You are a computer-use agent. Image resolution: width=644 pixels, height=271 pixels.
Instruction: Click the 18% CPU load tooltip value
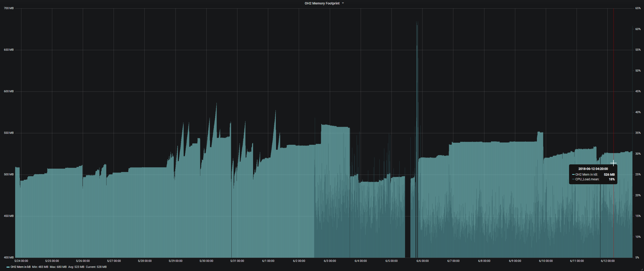612,179
